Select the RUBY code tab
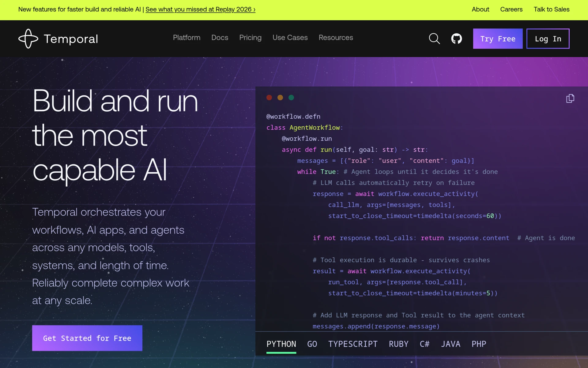 pyautogui.click(x=398, y=344)
